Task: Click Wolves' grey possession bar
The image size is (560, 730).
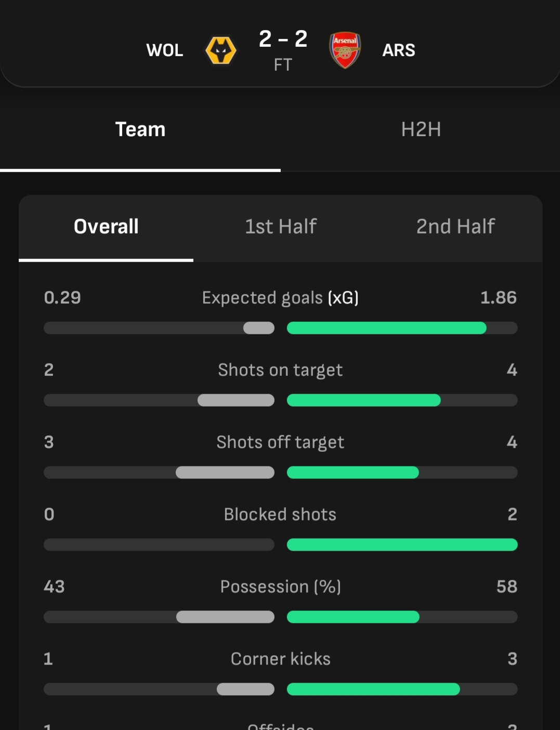Action: click(x=225, y=617)
